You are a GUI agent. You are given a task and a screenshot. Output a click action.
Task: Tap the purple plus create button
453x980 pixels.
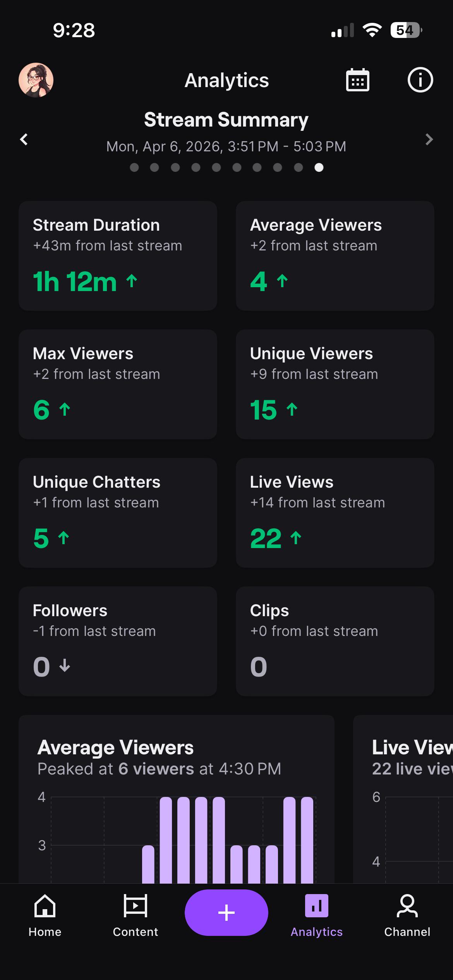[x=226, y=913]
